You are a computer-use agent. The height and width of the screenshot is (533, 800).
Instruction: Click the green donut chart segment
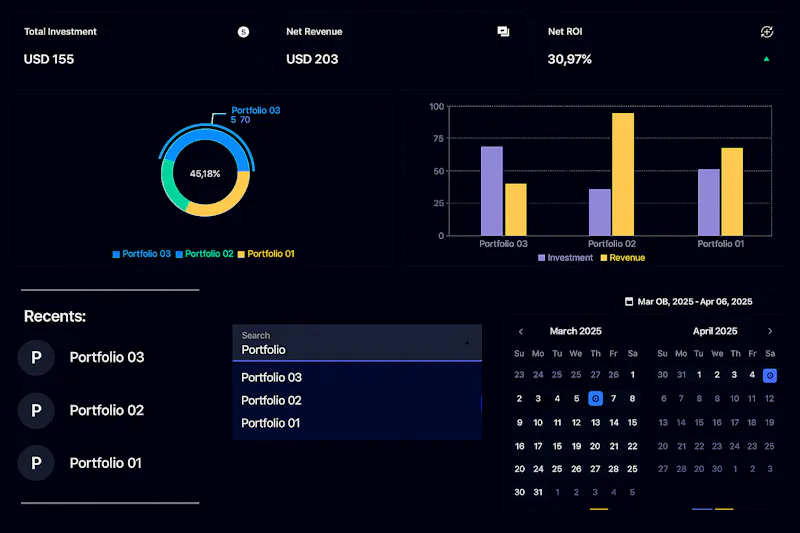pos(170,186)
